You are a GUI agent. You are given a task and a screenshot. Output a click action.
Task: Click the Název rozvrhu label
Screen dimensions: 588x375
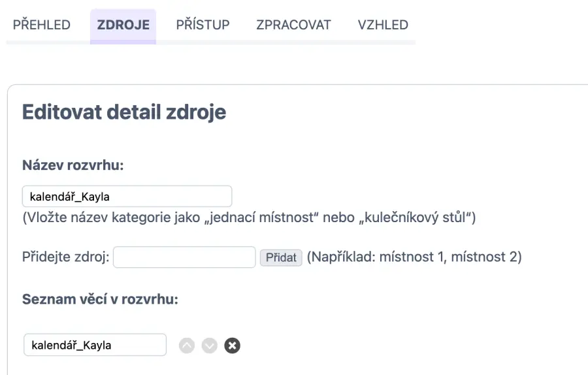[x=73, y=165]
